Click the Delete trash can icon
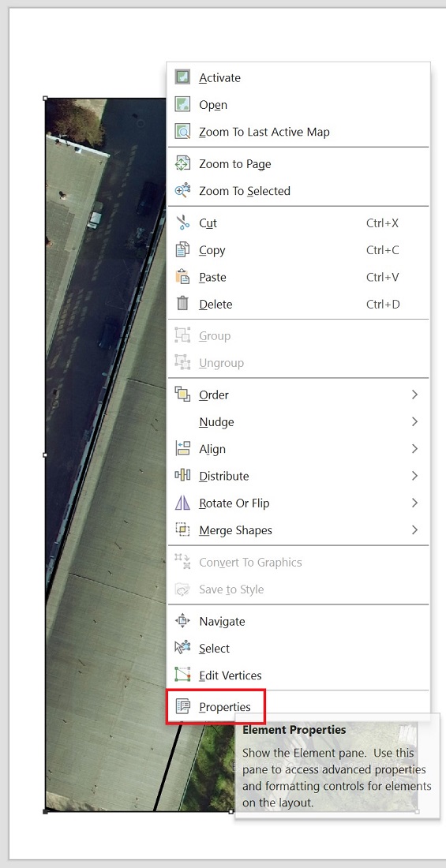The width and height of the screenshot is (446, 868). pyautogui.click(x=182, y=304)
